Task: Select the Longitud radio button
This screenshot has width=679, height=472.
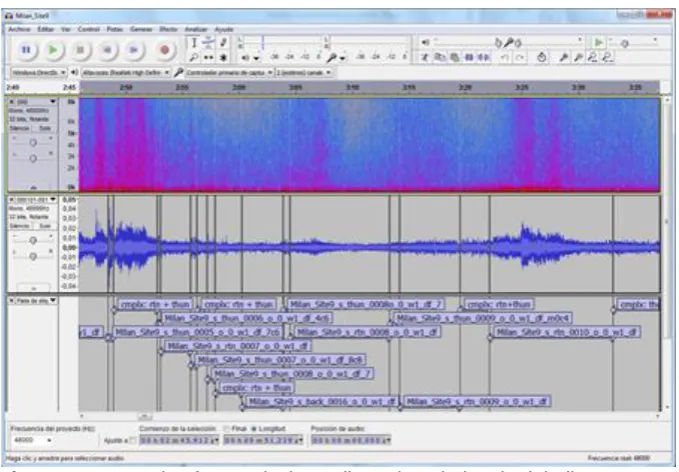Action: (x=254, y=429)
